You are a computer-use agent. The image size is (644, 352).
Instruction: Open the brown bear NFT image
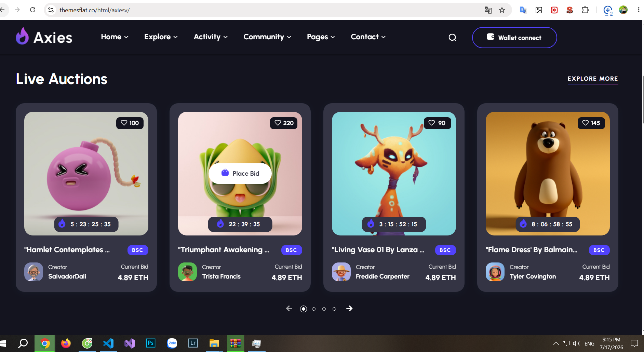coord(548,174)
